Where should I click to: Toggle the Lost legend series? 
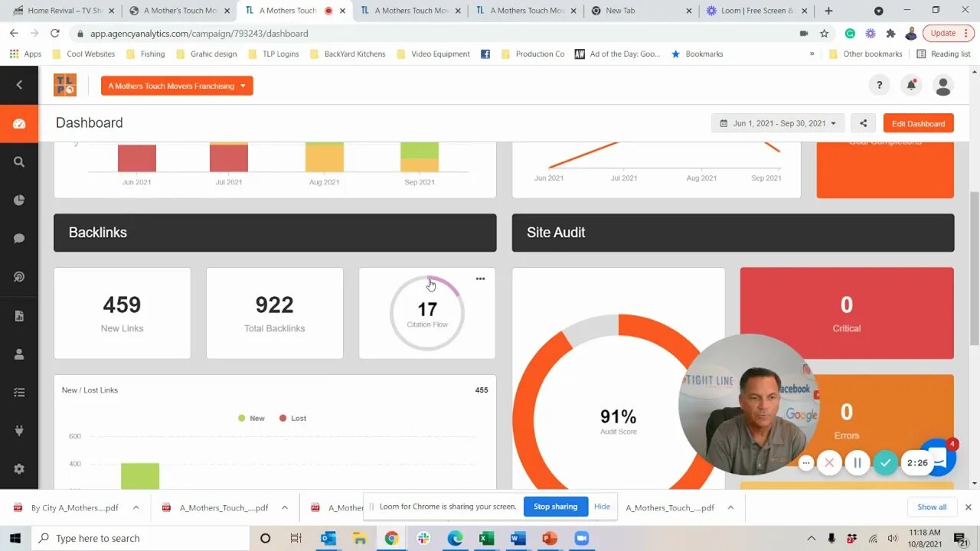point(293,418)
